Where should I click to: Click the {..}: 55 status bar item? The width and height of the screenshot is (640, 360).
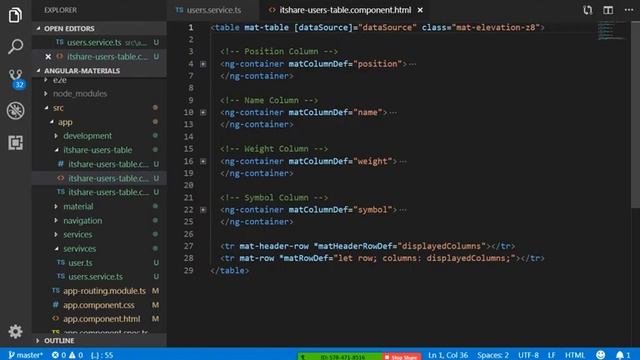coord(102,355)
